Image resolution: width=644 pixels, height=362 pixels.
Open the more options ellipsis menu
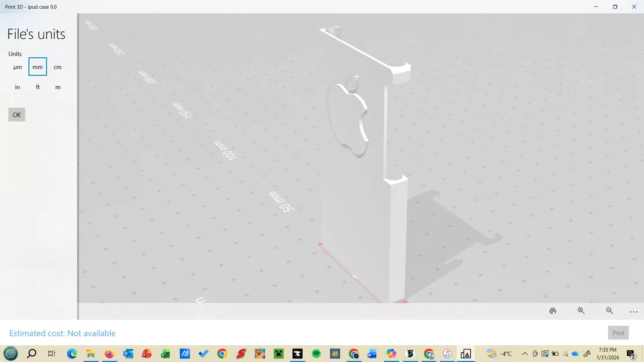coord(634,312)
